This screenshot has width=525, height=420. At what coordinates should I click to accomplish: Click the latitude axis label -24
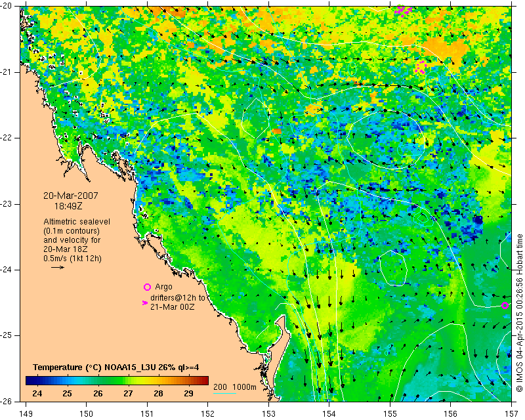click(6, 270)
